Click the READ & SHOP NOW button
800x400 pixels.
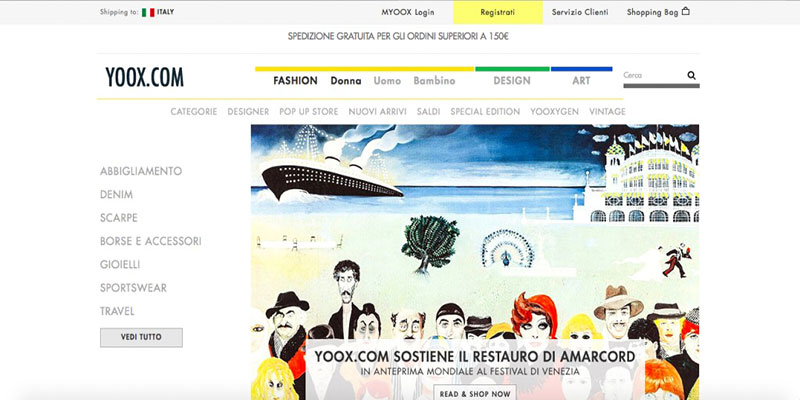point(475,393)
